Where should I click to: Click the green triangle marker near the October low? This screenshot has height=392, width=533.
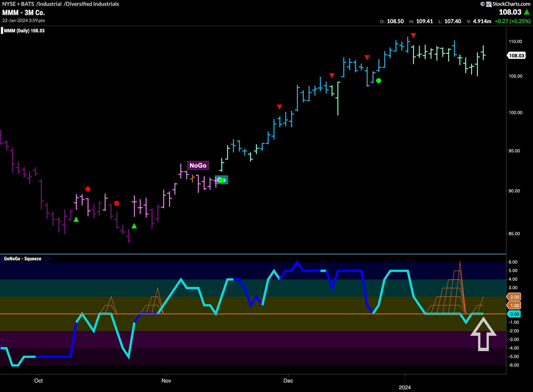(134, 226)
